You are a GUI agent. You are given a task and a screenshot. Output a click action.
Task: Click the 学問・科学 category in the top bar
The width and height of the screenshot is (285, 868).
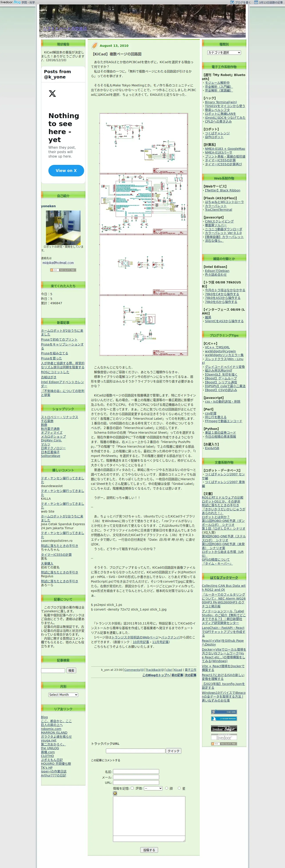point(28,2)
